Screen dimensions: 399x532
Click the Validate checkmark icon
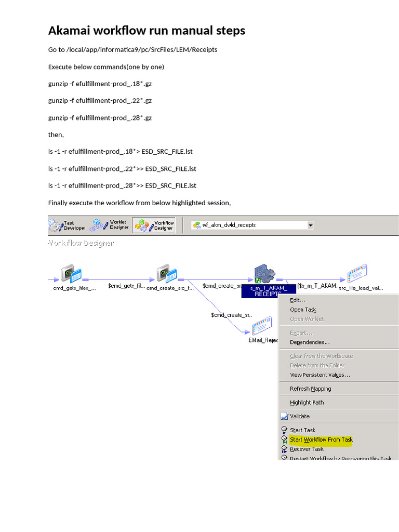point(284,416)
